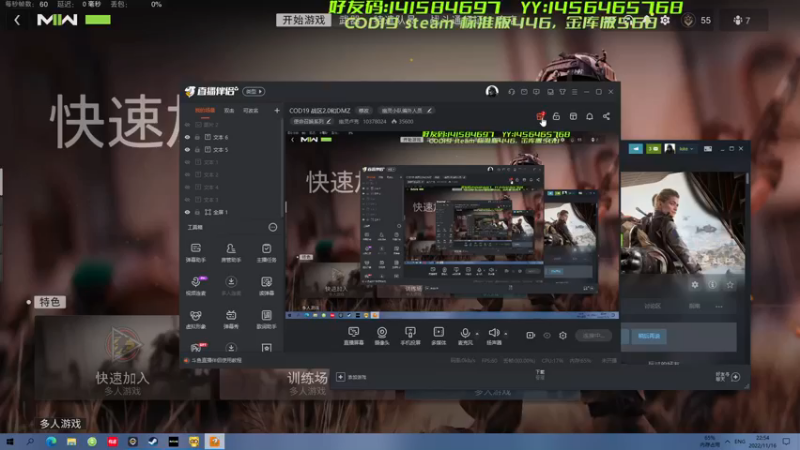The image size is (800, 450).
Task: Click the start streaming button in bottom toolbar
Action: click(x=593, y=335)
